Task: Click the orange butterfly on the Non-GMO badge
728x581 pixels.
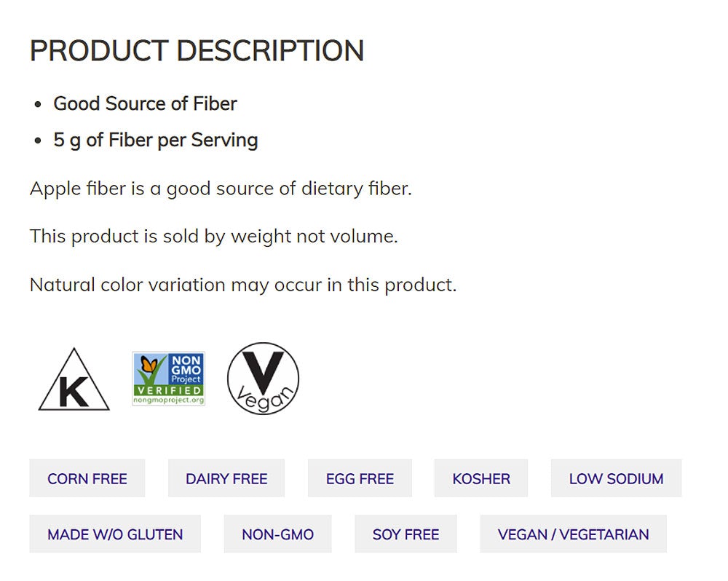Action: point(149,366)
